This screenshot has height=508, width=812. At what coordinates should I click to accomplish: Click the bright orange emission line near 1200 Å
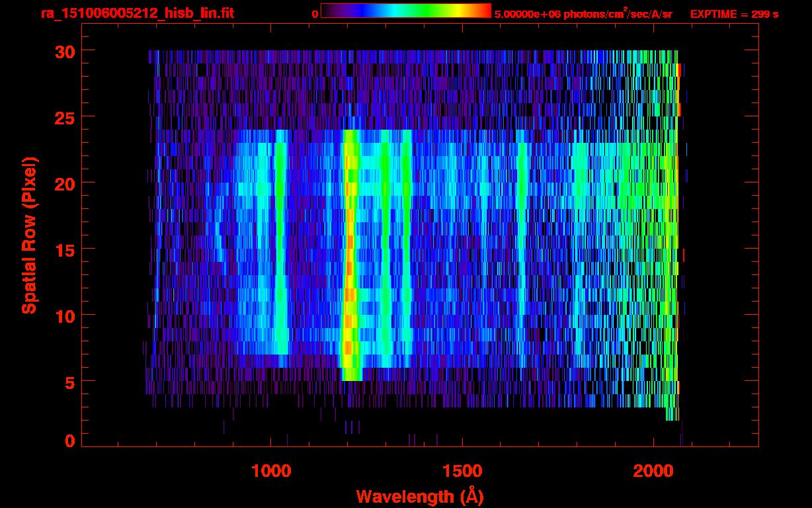(x=349, y=265)
